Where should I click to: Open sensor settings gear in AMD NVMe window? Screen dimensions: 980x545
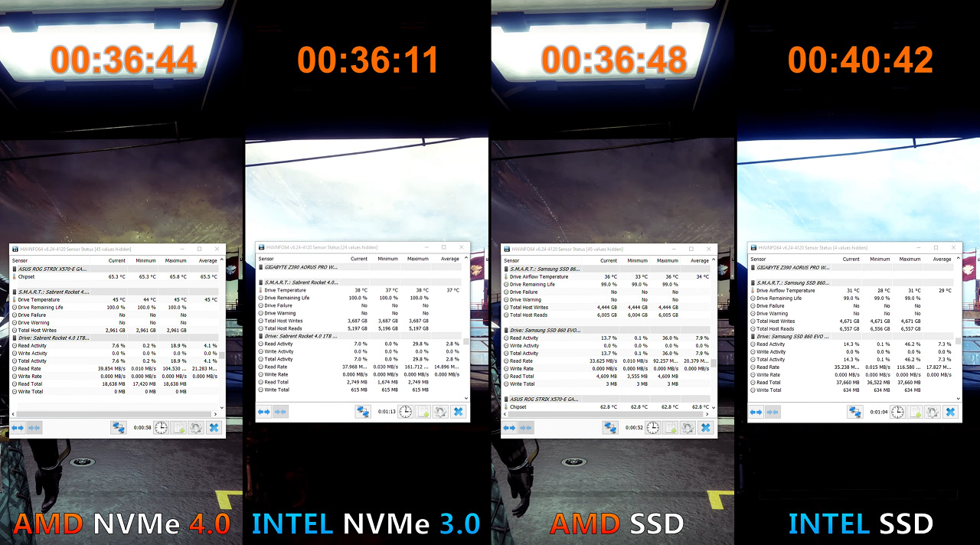click(x=196, y=427)
